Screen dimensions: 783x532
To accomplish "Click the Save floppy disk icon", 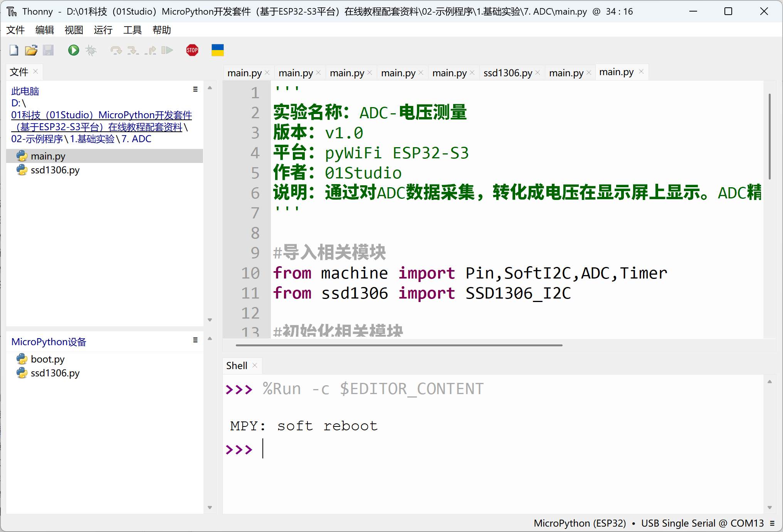I will tap(48, 50).
